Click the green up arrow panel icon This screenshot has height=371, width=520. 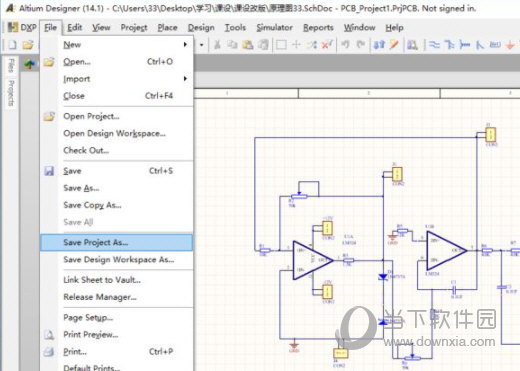(x=30, y=64)
